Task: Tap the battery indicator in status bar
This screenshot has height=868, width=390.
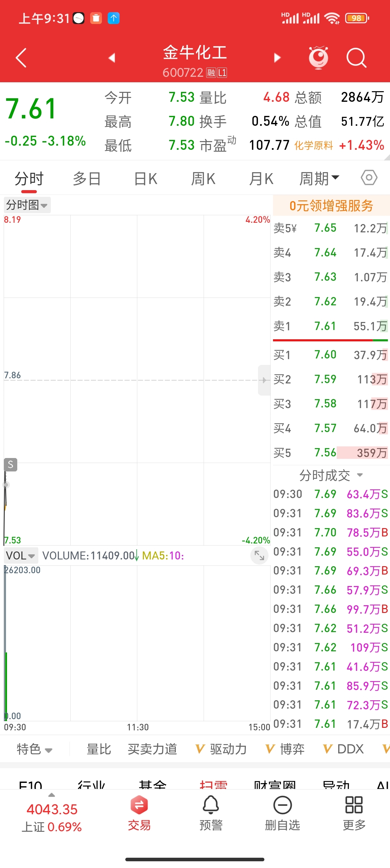Action: [x=357, y=18]
